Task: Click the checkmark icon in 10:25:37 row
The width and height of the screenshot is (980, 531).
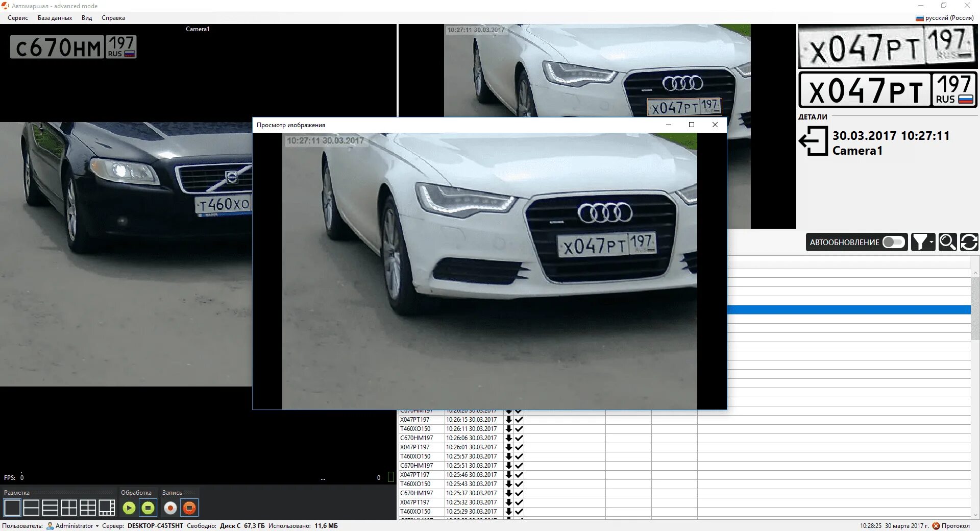Action: (519, 493)
